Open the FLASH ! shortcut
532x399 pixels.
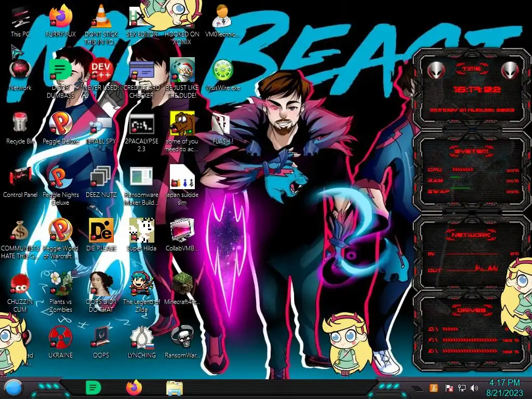[x=222, y=128]
